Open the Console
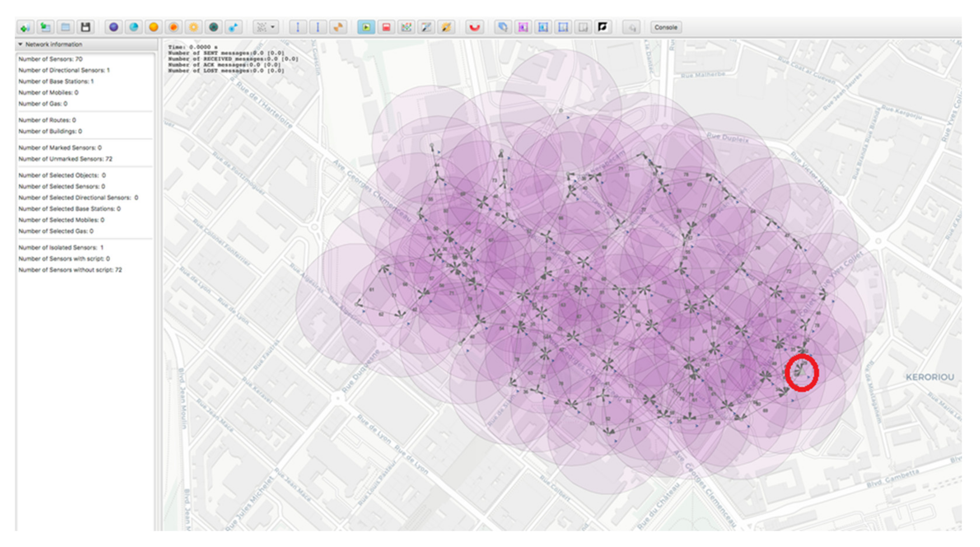The height and width of the screenshot is (547, 980). 665,27
